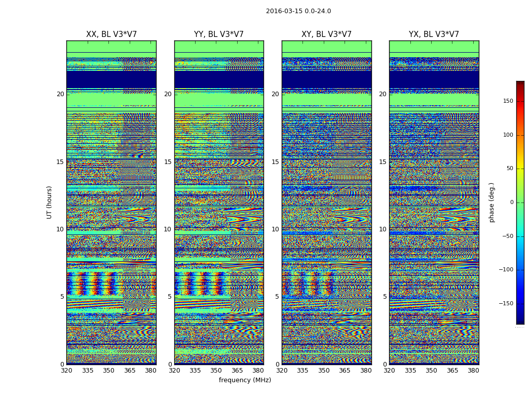Click the colorbar tick label 150
This screenshot has height=405, width=532.
(508, 101)
